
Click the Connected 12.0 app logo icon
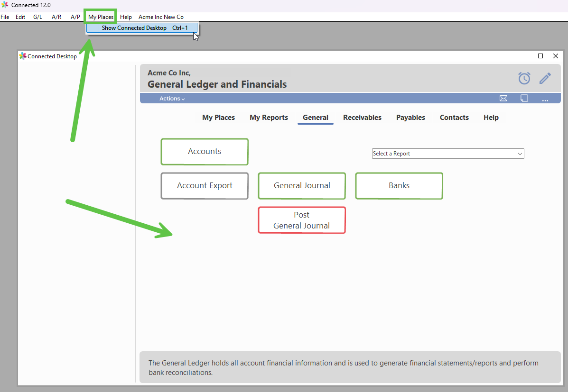pyautogui.click(x=5, y=5)
